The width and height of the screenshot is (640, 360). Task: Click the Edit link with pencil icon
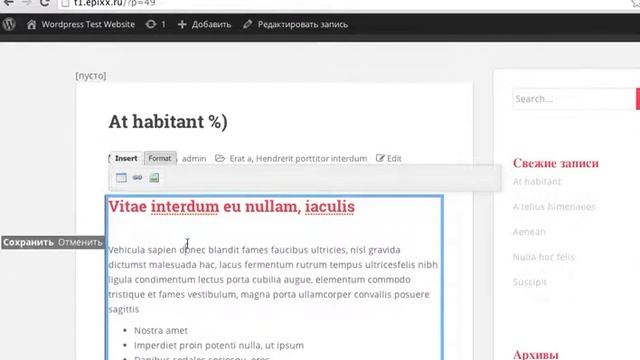coord(389,158)
